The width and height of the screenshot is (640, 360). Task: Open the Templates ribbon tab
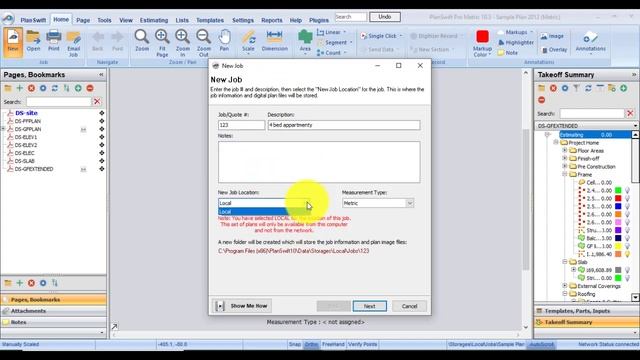210,20
